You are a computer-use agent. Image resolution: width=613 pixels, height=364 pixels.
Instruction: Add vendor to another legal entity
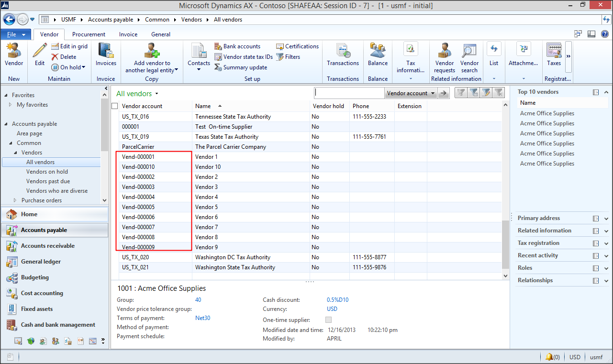152,58
